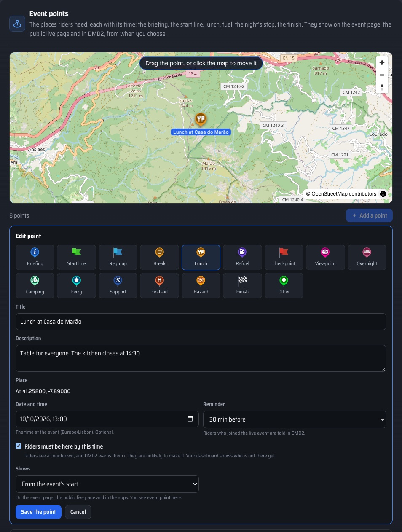Click the Description text area
The height and width of the screenshot is (532, 402).
click(201, 358)
